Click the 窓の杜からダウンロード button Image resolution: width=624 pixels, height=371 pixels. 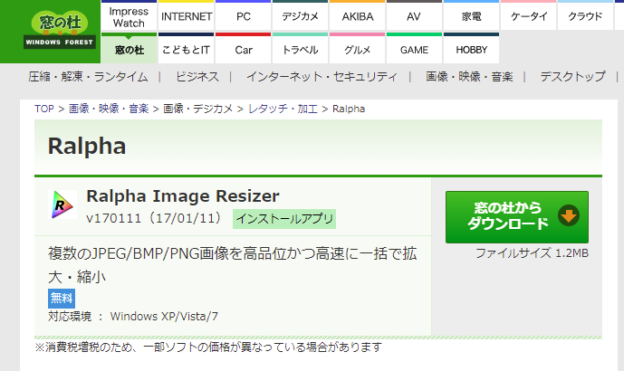[517, 217]
